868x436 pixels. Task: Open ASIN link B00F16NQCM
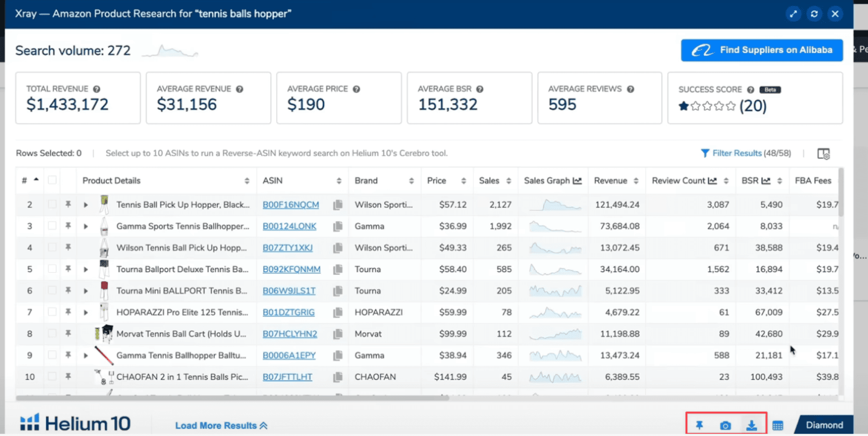point(291,205)
